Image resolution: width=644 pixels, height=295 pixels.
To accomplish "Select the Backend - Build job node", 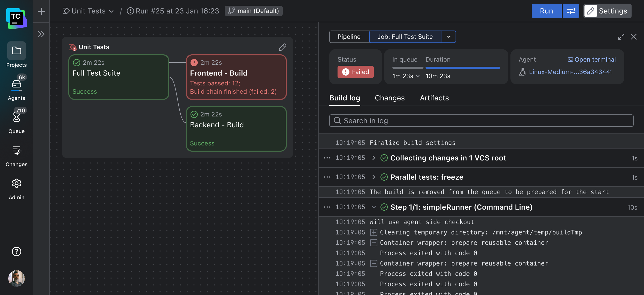I will (236, 129).
